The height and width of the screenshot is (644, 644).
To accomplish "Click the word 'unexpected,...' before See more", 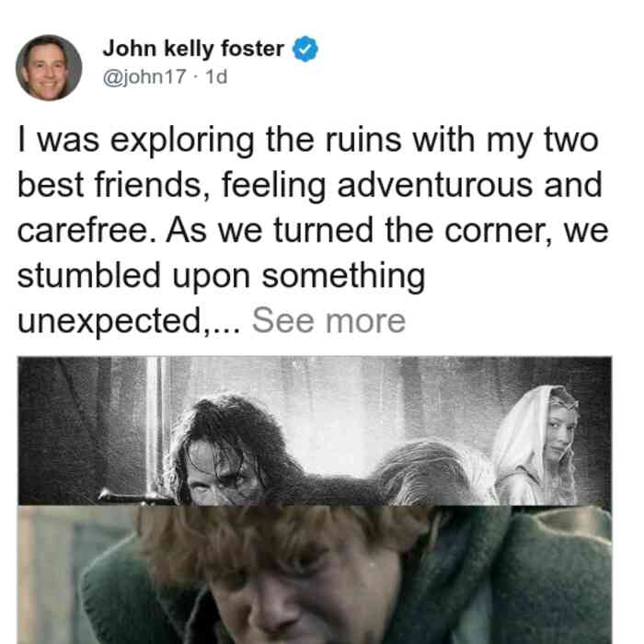I will (129, 321).
